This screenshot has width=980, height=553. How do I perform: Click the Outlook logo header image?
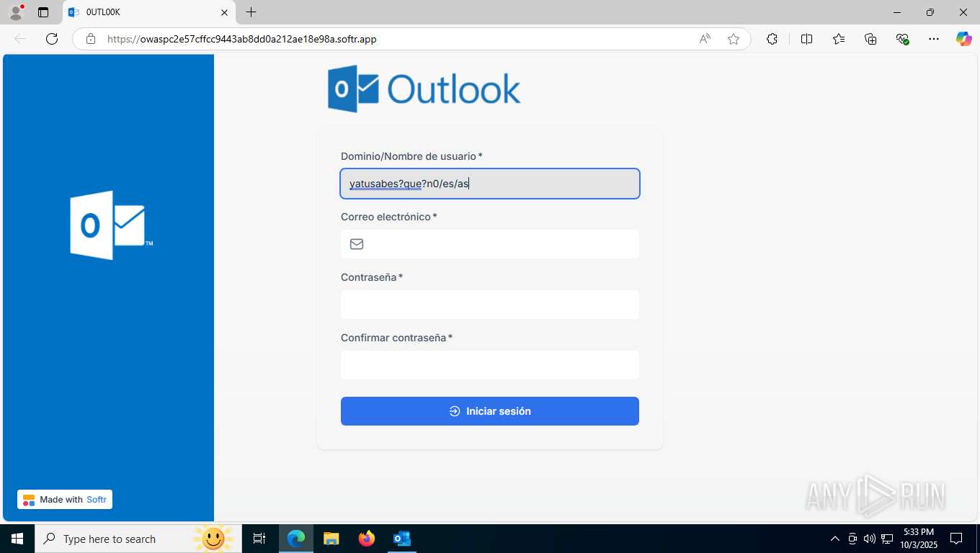coord(424,89)
